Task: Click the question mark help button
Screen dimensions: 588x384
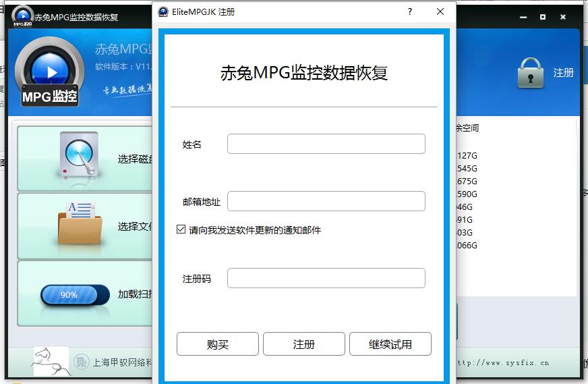Action: tap(410, 12)
